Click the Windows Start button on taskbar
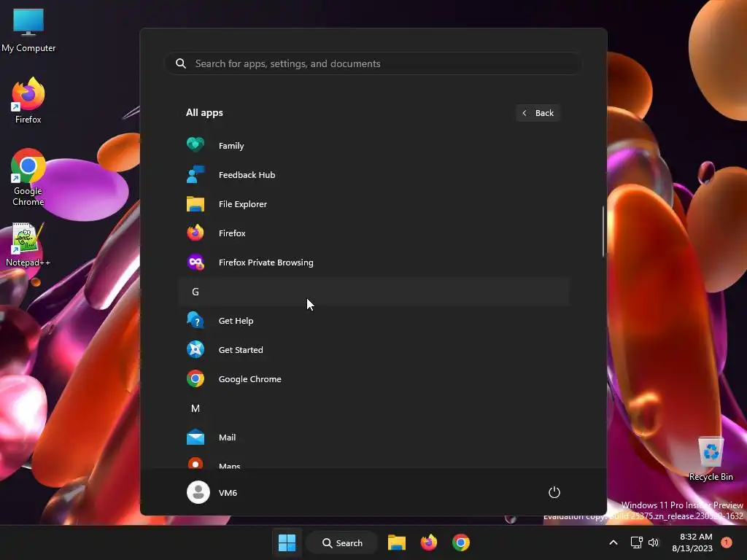The image size is (747, 560). tap(287, 542)
